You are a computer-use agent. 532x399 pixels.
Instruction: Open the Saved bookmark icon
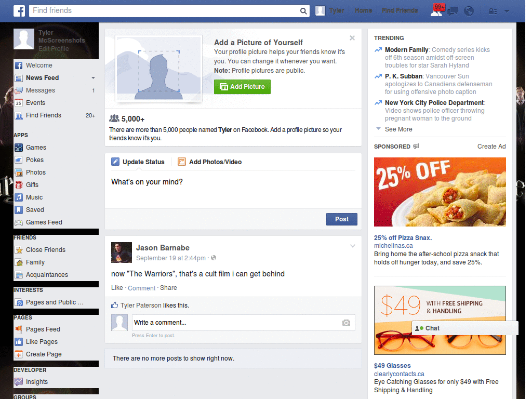click(19, 210)
